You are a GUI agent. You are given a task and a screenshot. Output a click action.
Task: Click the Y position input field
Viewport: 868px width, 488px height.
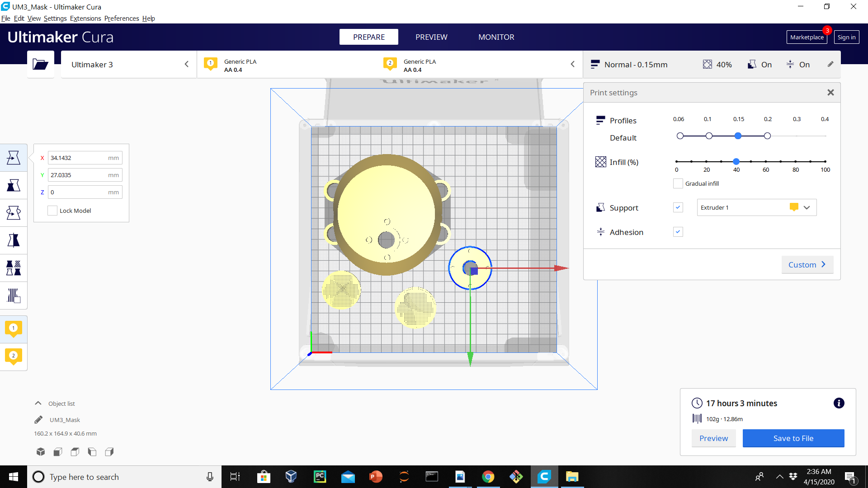click(x=85, y=175)
